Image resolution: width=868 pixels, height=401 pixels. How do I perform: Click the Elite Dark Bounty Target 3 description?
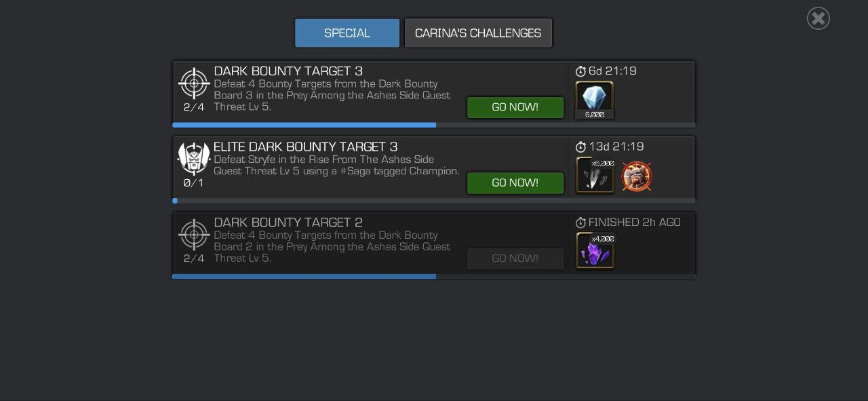pos(337,166)
